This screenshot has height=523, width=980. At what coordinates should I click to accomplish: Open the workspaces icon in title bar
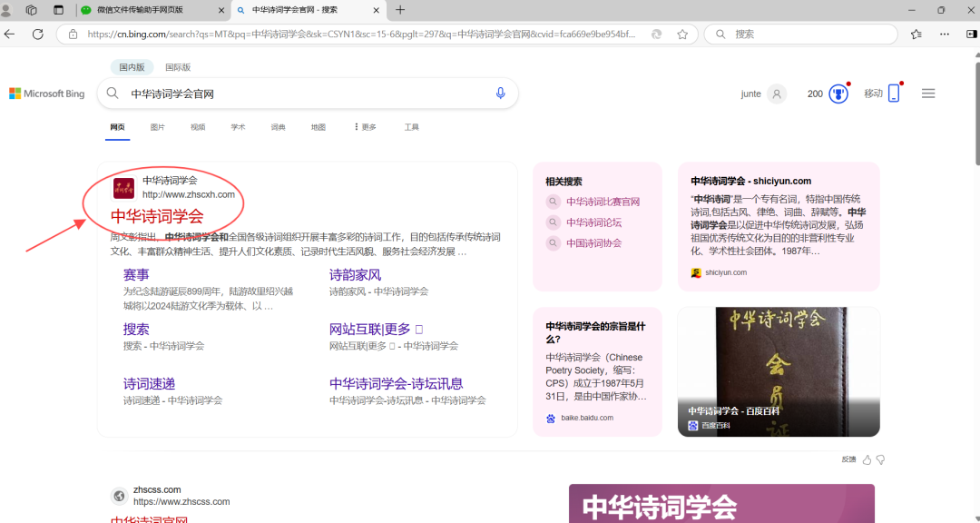(x=31, y=10)
